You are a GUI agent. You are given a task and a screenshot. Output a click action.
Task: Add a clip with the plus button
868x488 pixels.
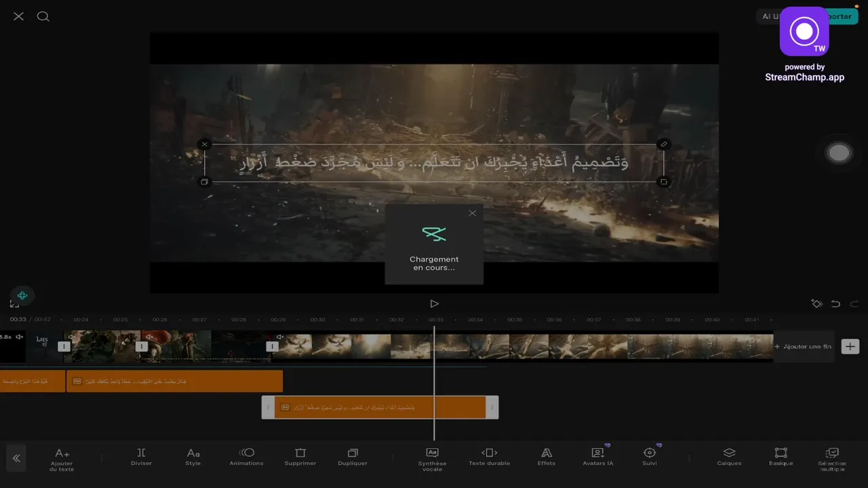pos(850,346)
